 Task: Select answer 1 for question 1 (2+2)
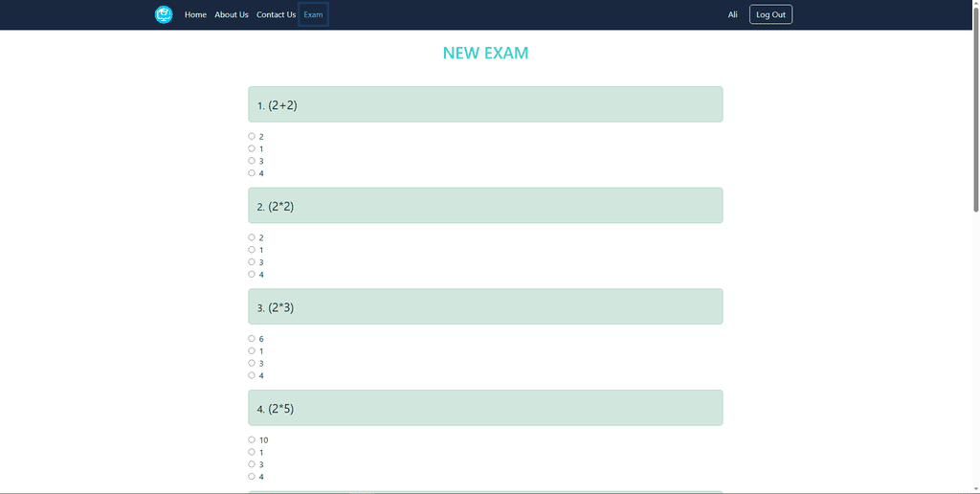tap(252, 148)
